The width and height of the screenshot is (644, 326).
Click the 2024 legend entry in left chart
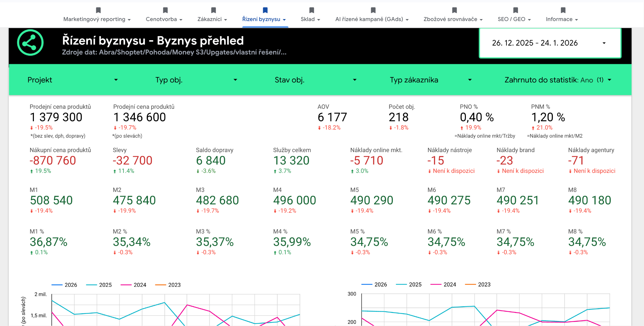133,285
